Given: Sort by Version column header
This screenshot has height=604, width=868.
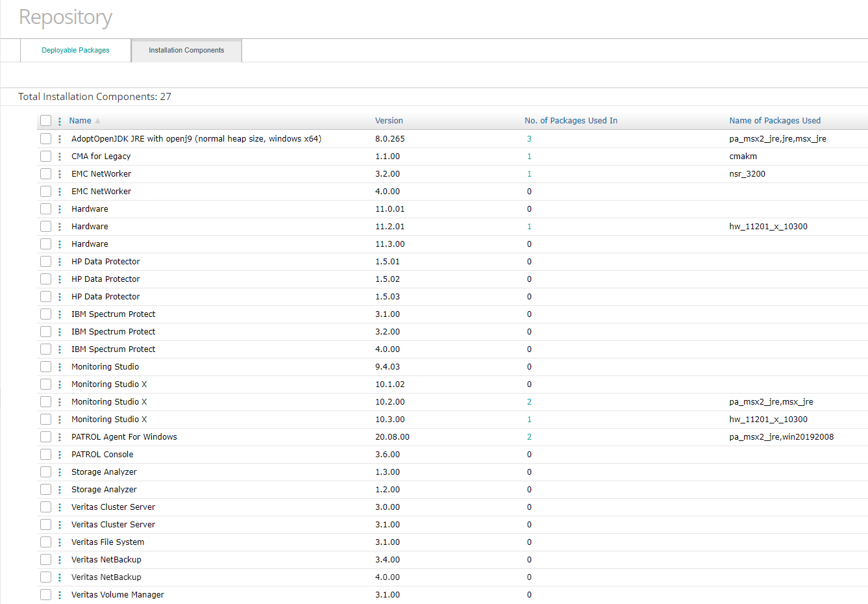Looking at the screenshot, I should (389, 121).
